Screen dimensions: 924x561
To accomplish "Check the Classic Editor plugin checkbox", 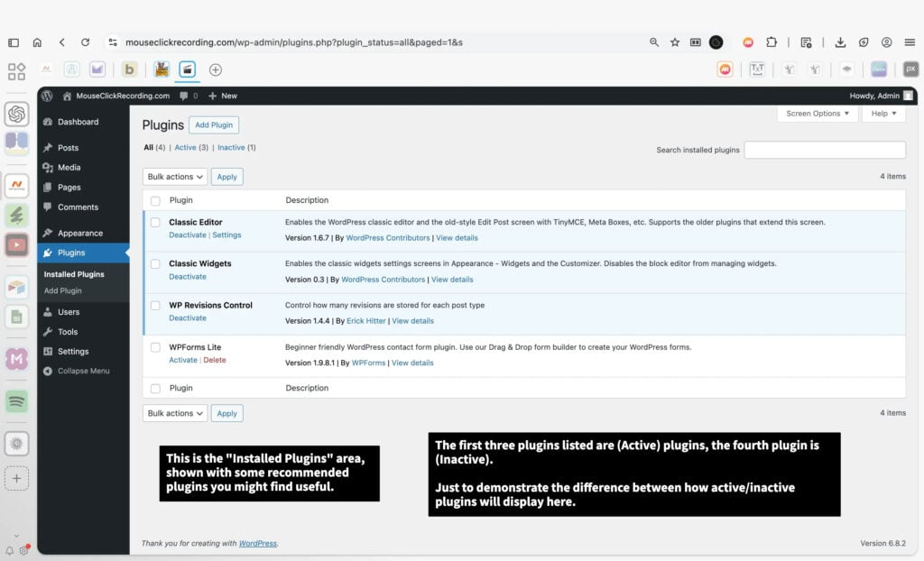I will point(155,223).
